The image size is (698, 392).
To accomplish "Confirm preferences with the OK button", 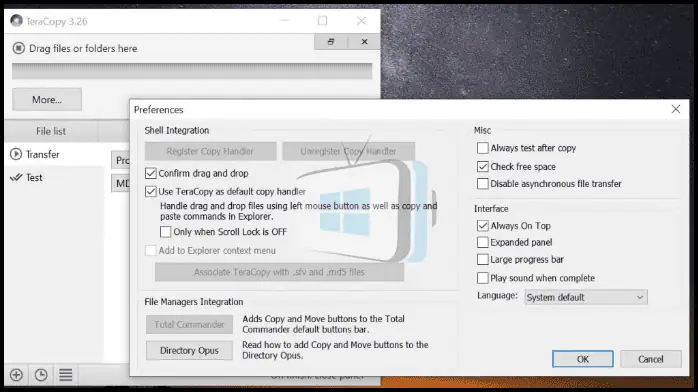I will (583, 359).
